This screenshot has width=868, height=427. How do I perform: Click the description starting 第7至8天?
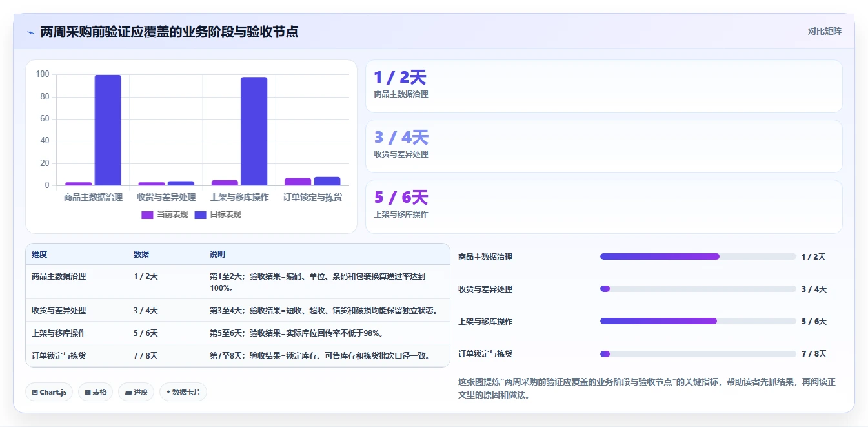coord(320,355)
